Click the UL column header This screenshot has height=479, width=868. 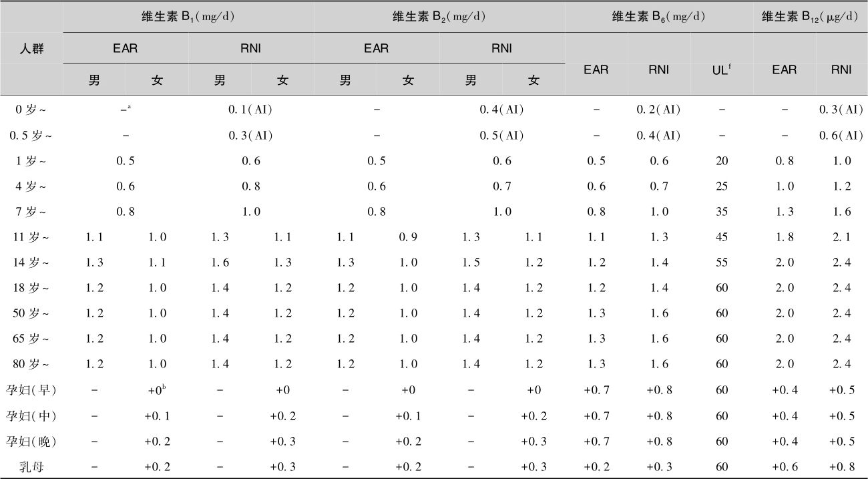click(x=721, y=69)
